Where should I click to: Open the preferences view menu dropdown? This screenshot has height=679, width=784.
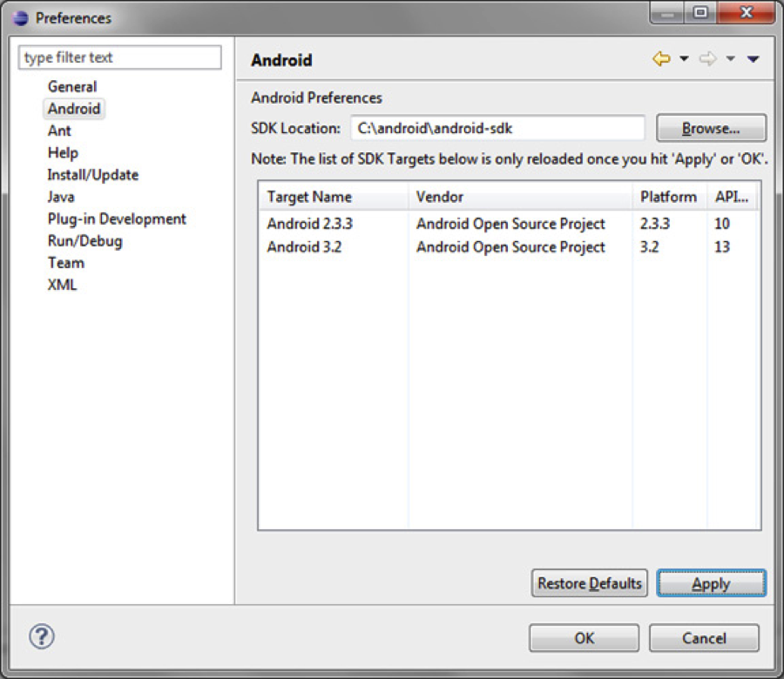coord(754,59)
